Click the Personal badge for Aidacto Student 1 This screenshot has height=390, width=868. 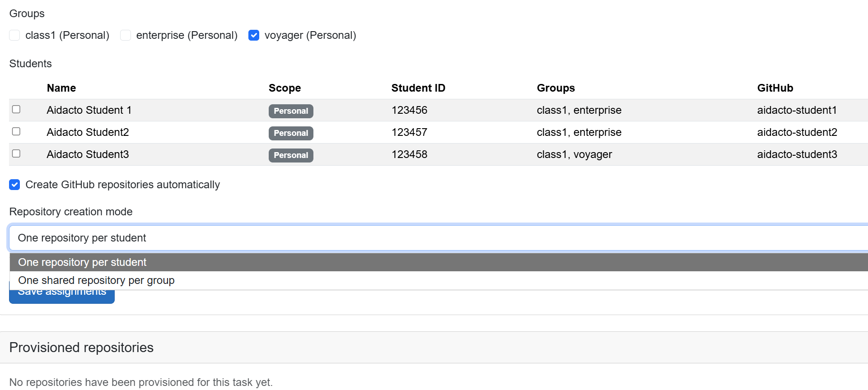pyautogui.click(x=291, y=111)
